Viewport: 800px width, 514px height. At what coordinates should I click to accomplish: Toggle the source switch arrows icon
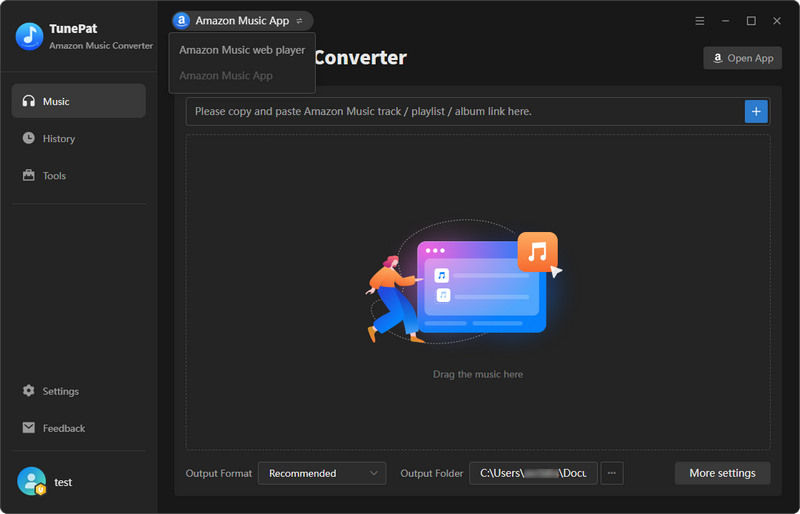coord(299,21)
